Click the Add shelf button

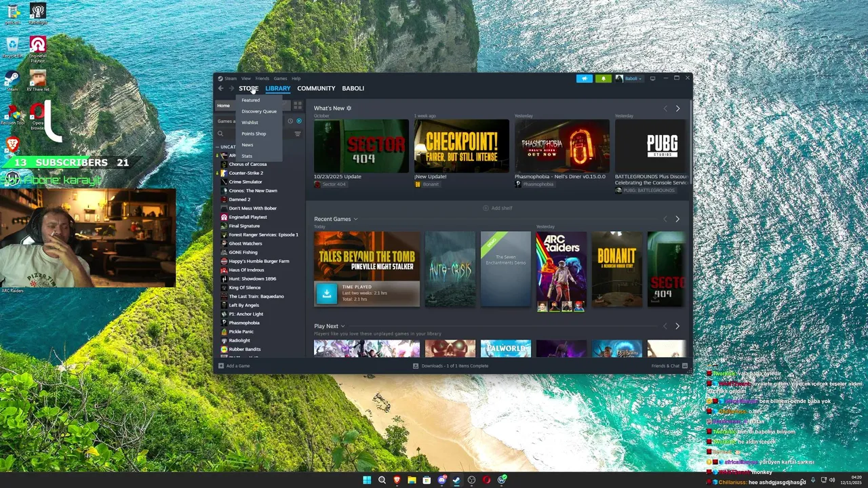[x=498, y=208]
